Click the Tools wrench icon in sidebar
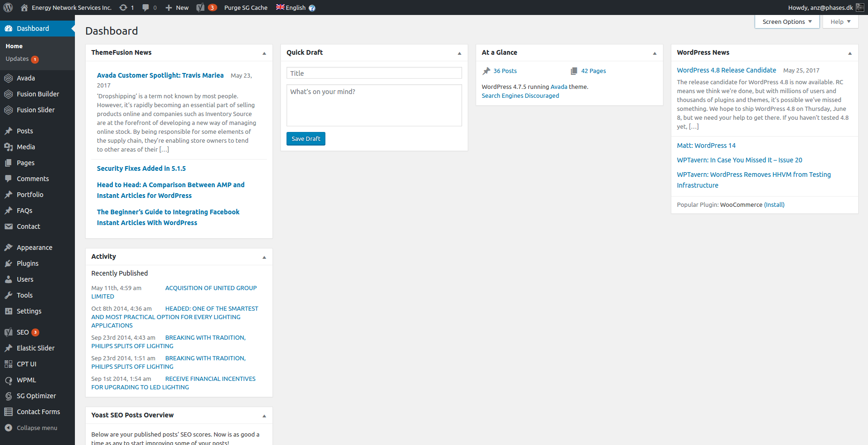 pyautogui.click(x=8, y=295)
